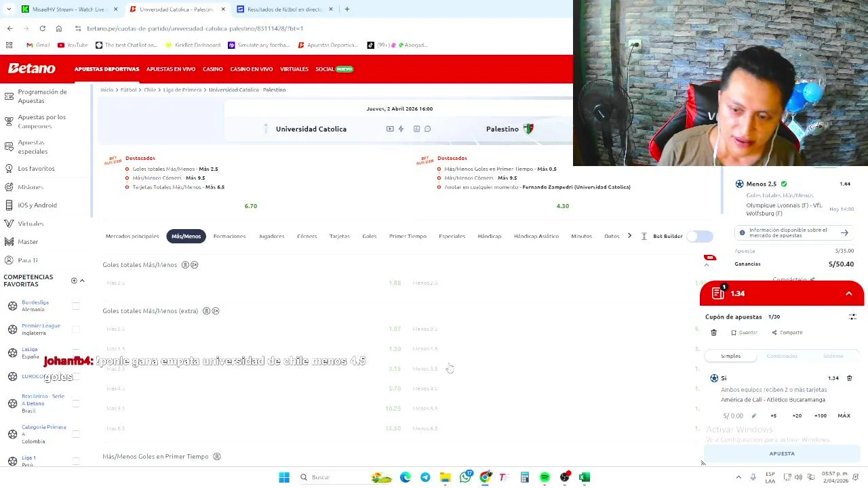Open WhatsApp in Windows taskbar
This screenshot has height=488, width=868.
465,477
